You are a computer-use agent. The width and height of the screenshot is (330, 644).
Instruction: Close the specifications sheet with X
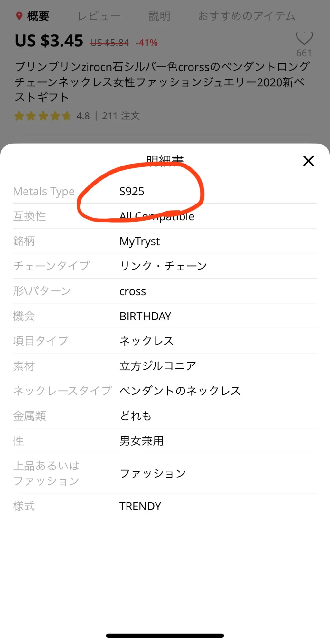tap(308, 161)
